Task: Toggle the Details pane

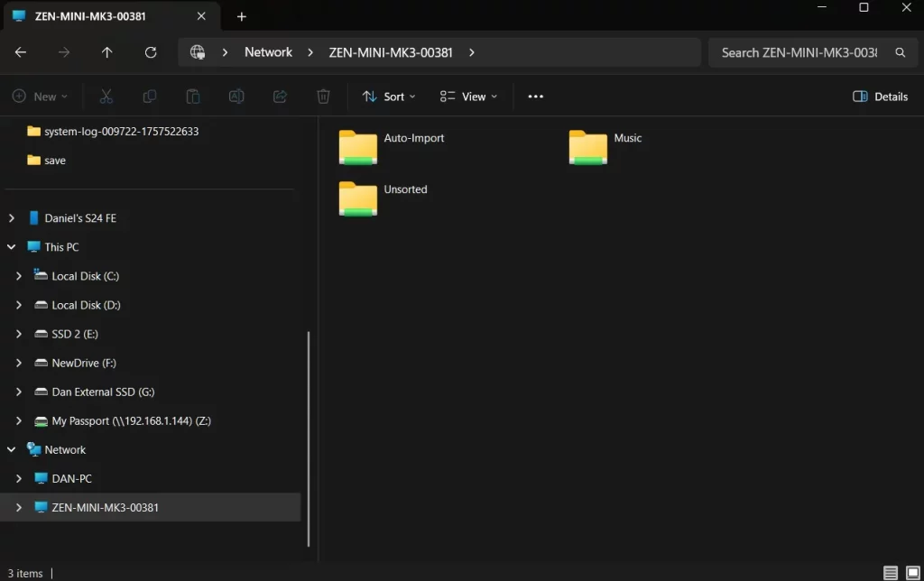Action: tap(881, 96)
